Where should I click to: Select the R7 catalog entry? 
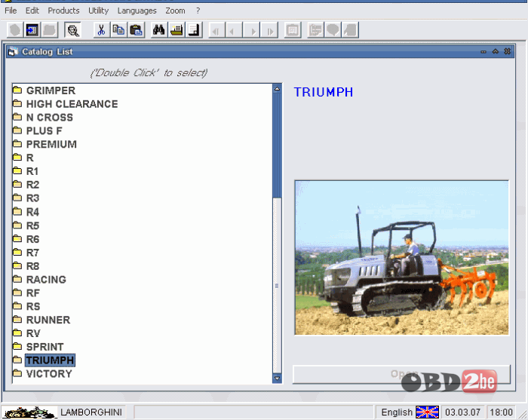[32, 253]
